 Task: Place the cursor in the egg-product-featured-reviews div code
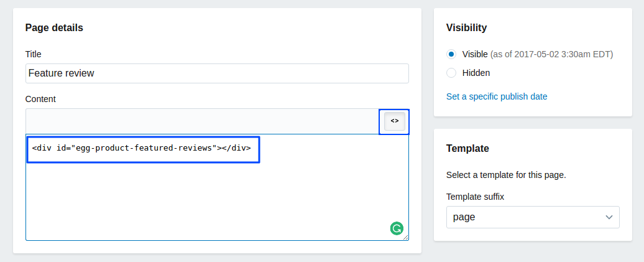tap(141, 148)
